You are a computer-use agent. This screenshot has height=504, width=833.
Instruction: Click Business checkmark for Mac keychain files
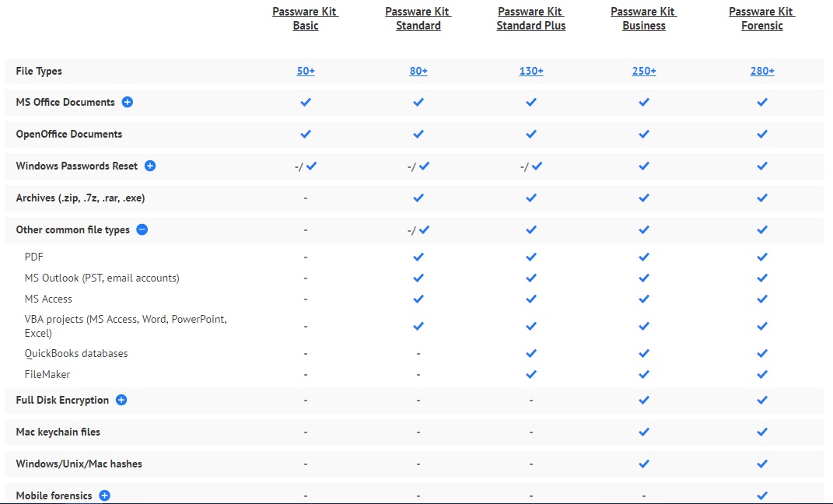644,432
